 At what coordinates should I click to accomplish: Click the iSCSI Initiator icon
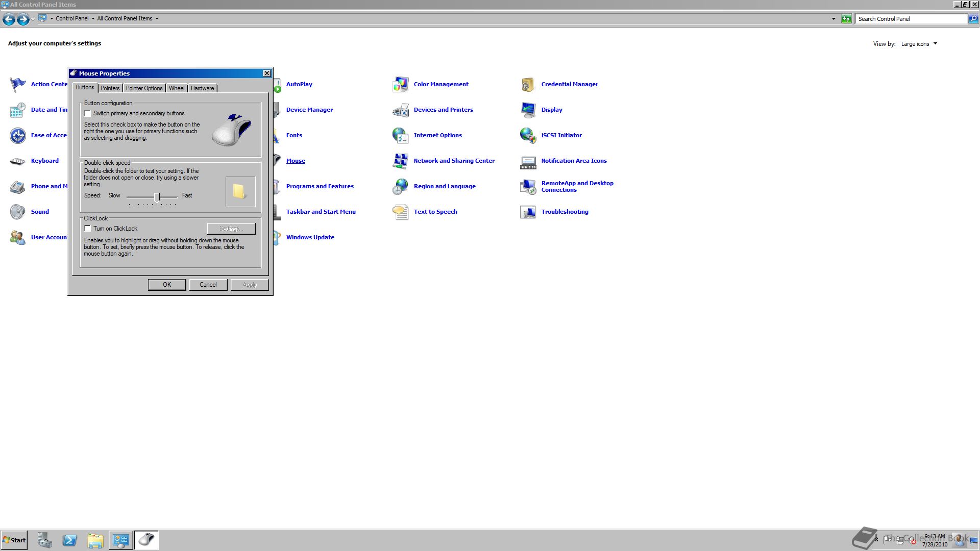(528, 135)
